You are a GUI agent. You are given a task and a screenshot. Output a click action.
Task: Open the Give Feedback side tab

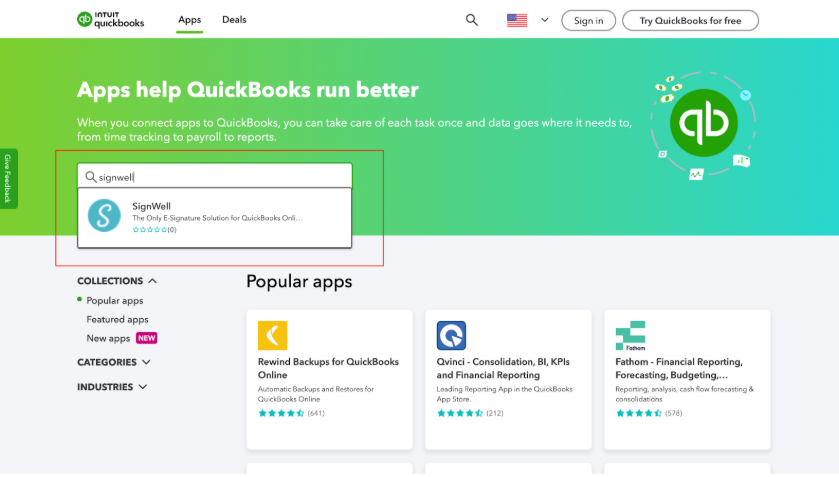tap(7, 179)
